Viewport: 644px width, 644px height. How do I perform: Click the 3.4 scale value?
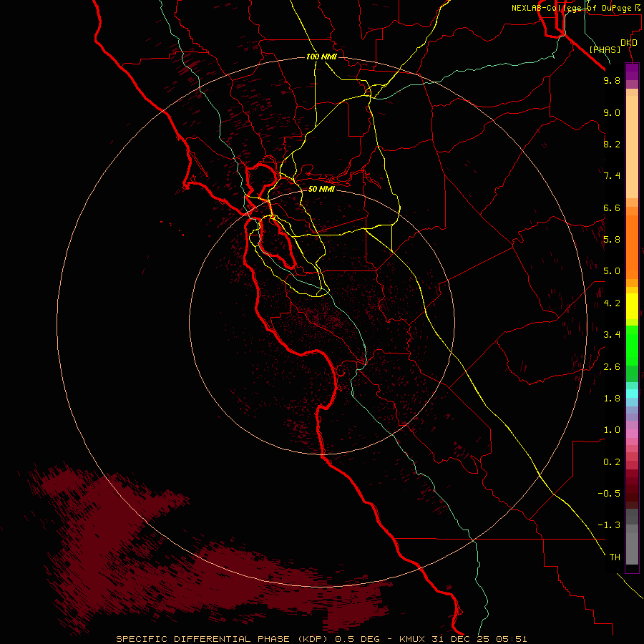click(x=612, y=335)
